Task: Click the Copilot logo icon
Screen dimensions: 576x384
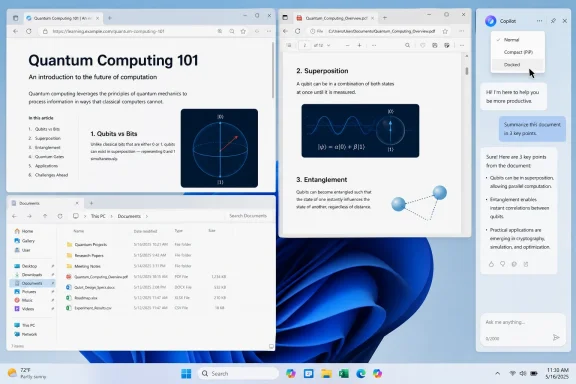Action: pyautogui.click(x=490, y=21)
